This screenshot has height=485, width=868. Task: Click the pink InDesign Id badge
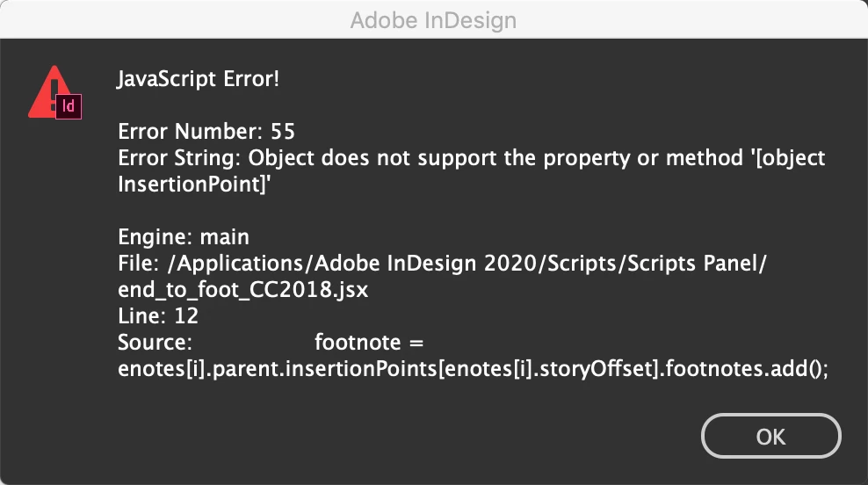[x=69, y=107]
